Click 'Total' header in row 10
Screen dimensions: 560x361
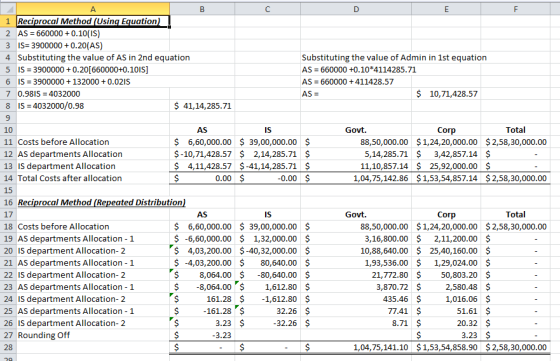click(x=515, y=130)
